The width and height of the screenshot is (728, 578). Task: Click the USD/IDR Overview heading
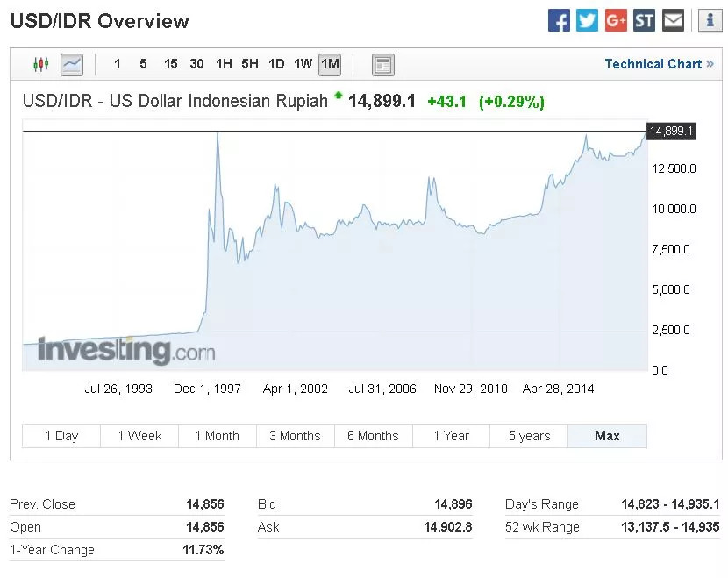[100, 21]
